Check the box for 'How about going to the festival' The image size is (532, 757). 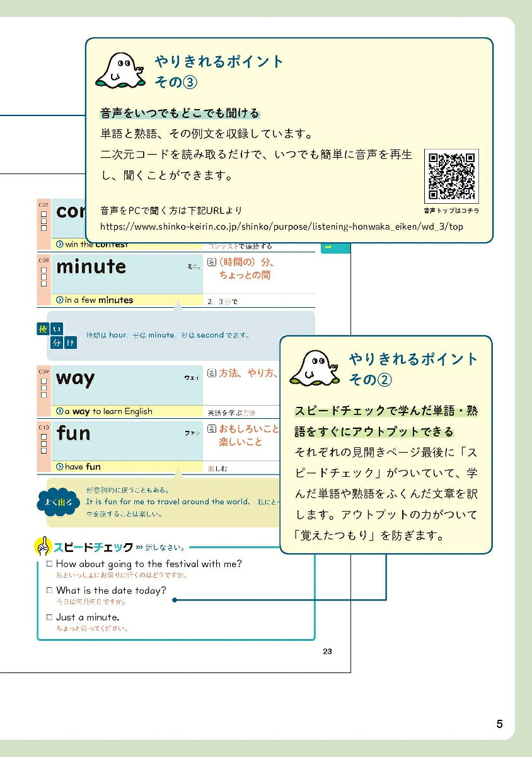[49, 564]
